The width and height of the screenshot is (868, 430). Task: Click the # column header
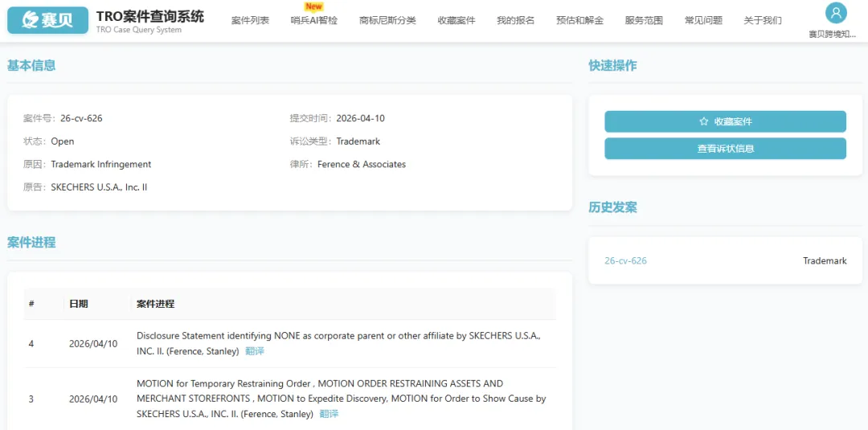31,304
